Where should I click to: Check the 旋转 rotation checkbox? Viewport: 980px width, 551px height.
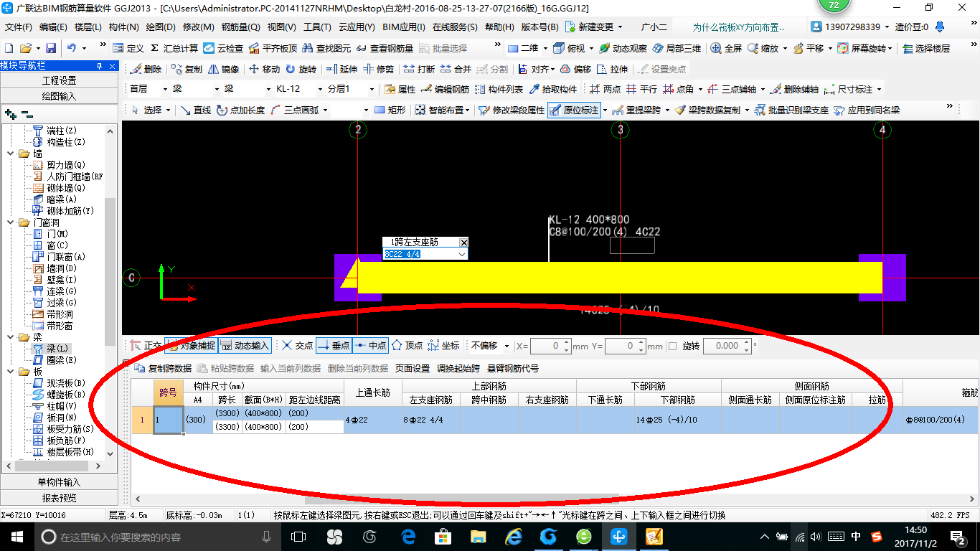tap(672, 346)
